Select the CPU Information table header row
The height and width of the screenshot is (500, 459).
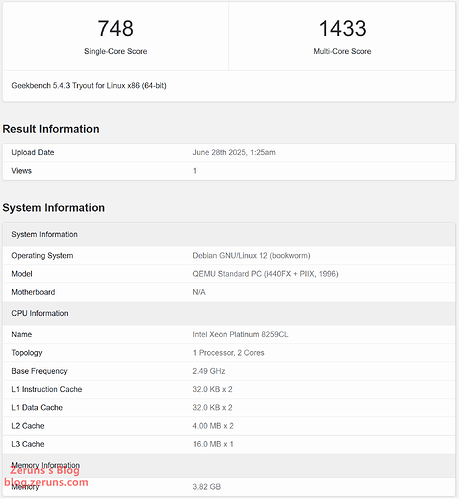click(229, 313)
